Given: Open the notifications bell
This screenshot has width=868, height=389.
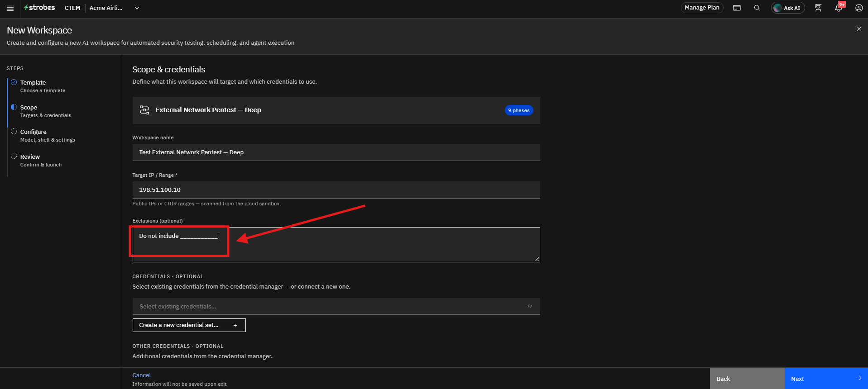Looking at the screenshot, I should (x=839, y=8).
